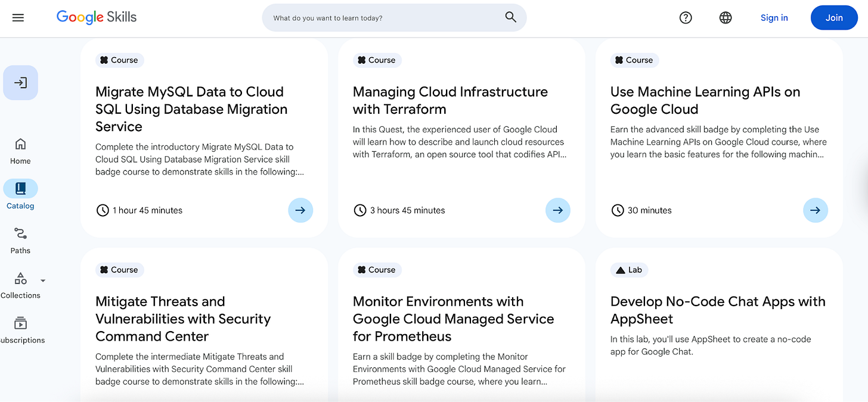Click description starting 'In this Quest, the experienced'

(459, 142)
